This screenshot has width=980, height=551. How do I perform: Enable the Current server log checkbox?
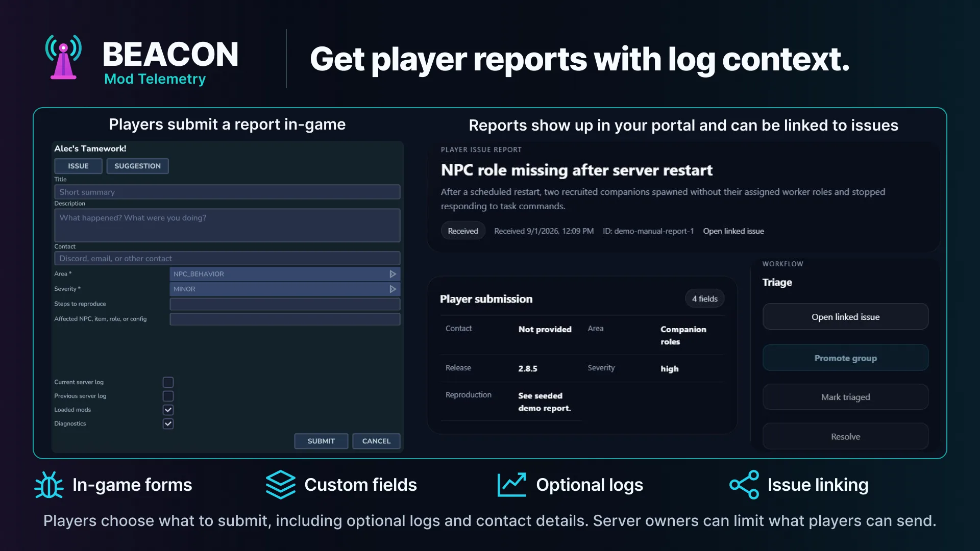click(x=168, y=382)
